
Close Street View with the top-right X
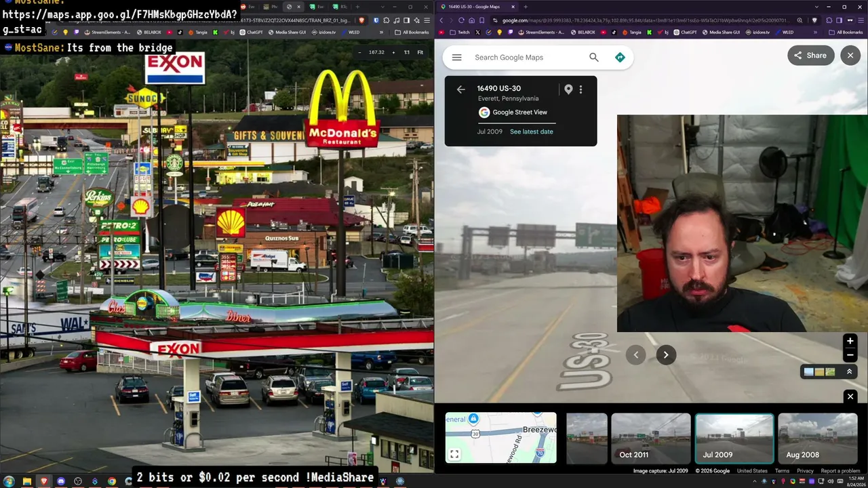point(850,56)
